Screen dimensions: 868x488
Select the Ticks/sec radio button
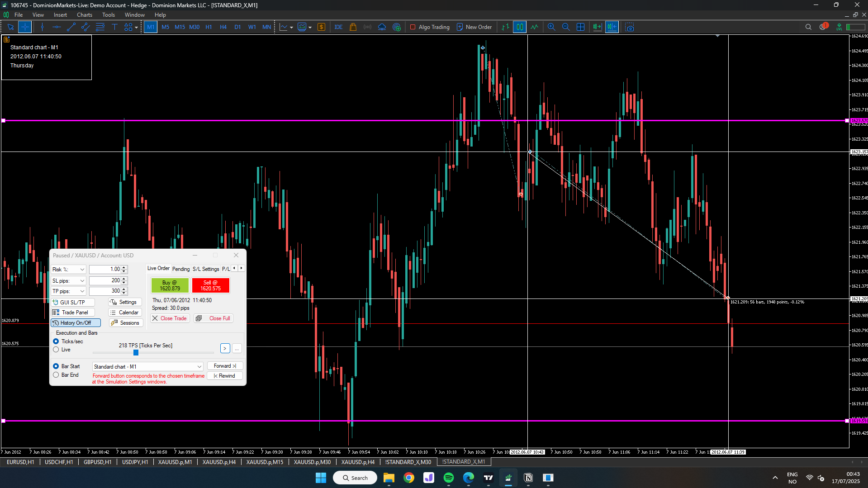coord(56,341)
